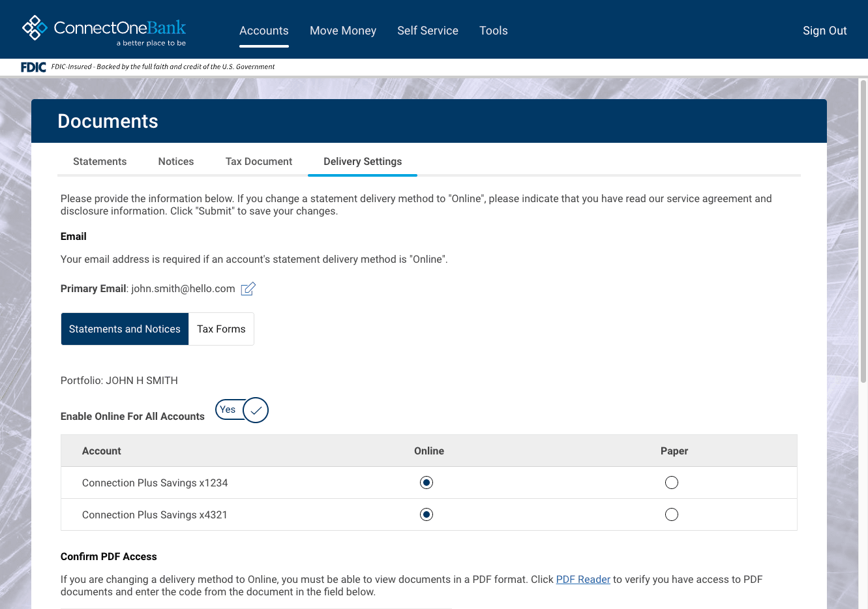The height and width of the screenshot is (609, 868).
Task: Open the Tools menu
Action: [x=494, y=31]
